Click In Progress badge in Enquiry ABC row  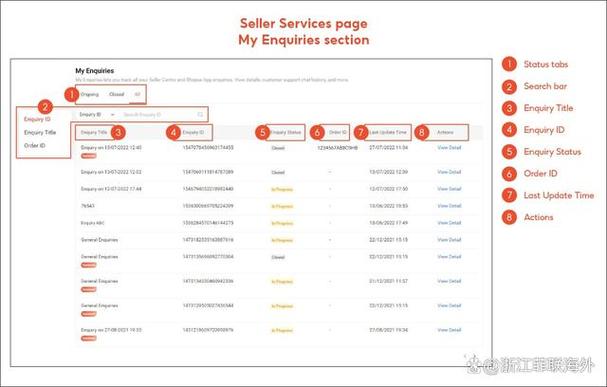[x=282, y=224]
